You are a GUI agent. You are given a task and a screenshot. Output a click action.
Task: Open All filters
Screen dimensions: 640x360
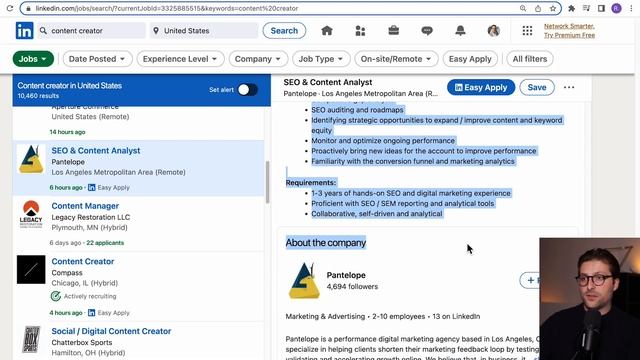pos(530,59)
